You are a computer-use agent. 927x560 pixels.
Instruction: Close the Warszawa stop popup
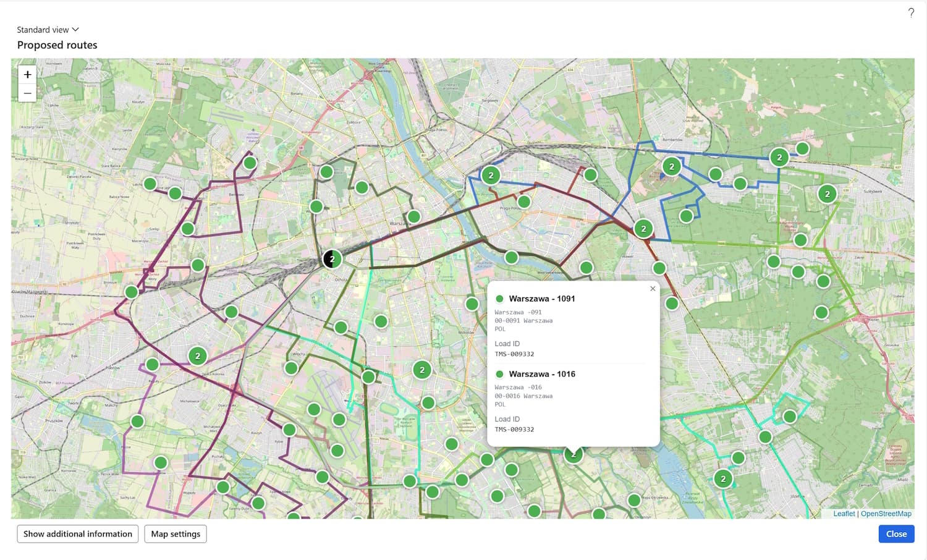(653, 289)
